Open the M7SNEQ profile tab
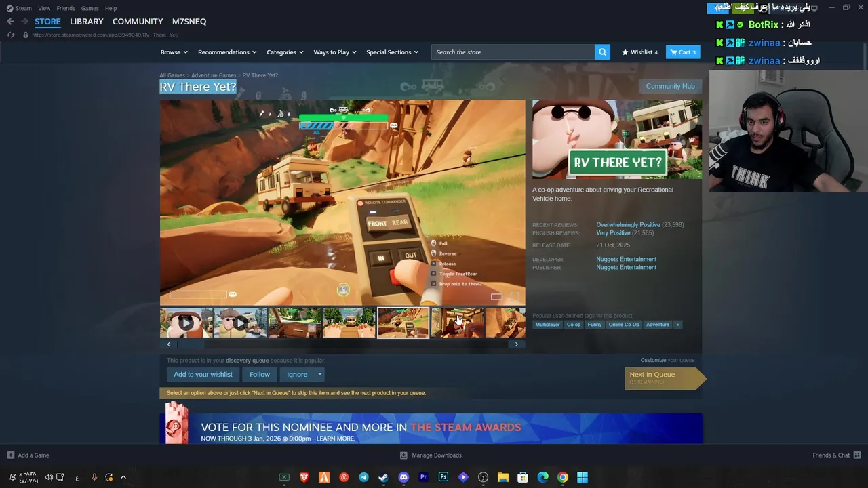The height and width of the screenshot is (488, 868). coord(189,22)
